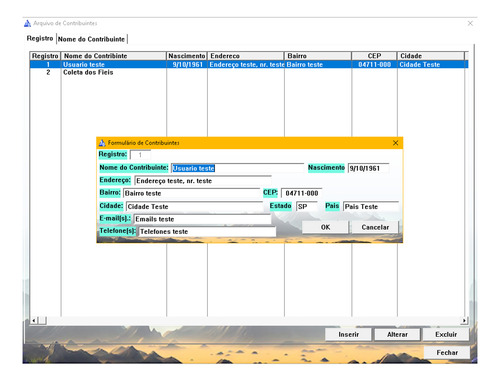This screenshot has width=500, height=381.
Task: Click registry number 1 cell in table
Action: click(x=46, y=64)
